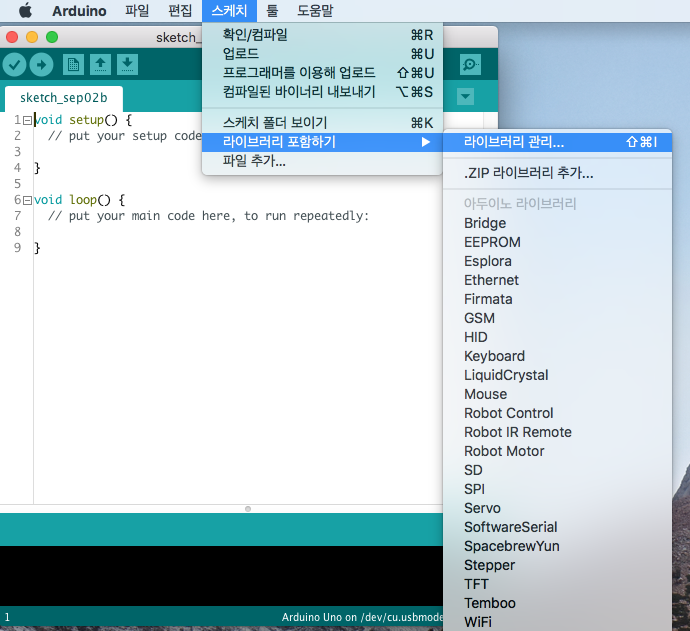Open the Serial Monitor magnifier icon

pos(470,65)
